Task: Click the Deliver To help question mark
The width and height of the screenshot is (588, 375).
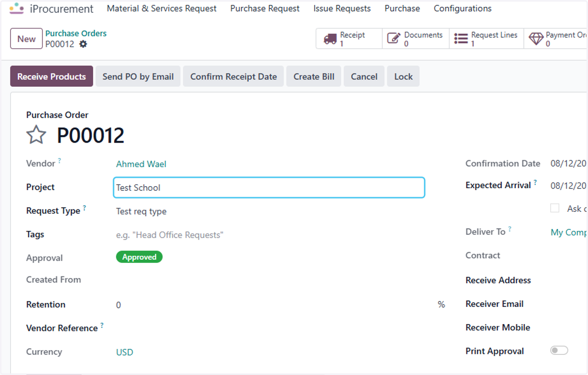Action: click(x=510, y=229)
